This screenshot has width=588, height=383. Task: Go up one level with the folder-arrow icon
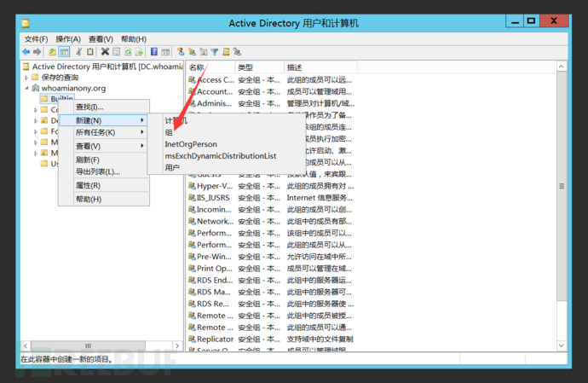pyautogui.click(x=52, y=52)
